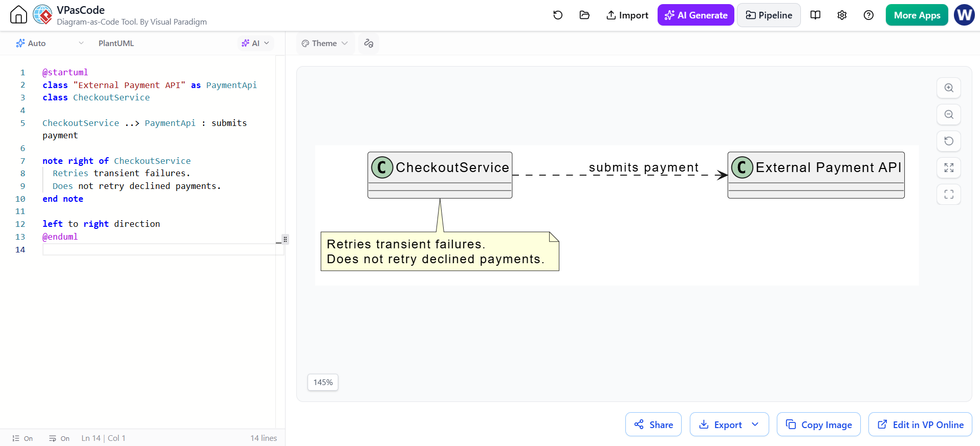The width and height of the screenshot is (980, 446).
Task: Open the help question mark icon
Action: 868,15
